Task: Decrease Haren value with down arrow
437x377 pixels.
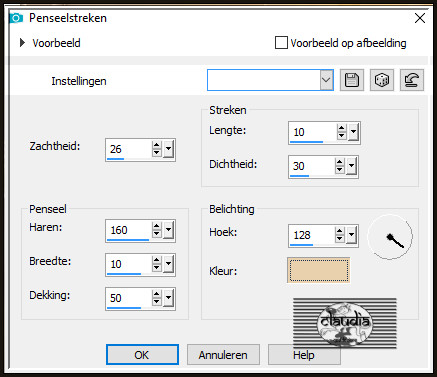Action: (x=156, y=234)
